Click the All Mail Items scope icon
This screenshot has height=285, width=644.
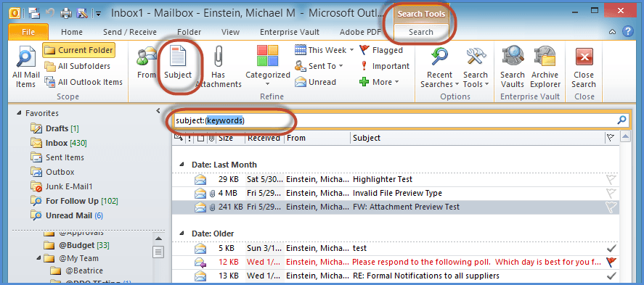(26, 67)
